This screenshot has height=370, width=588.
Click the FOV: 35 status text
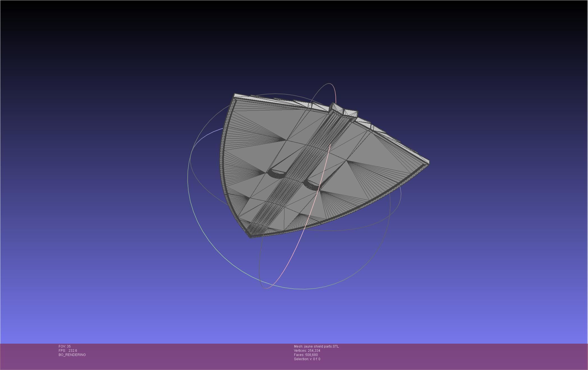pyautogui.click(x=65, y=346)
